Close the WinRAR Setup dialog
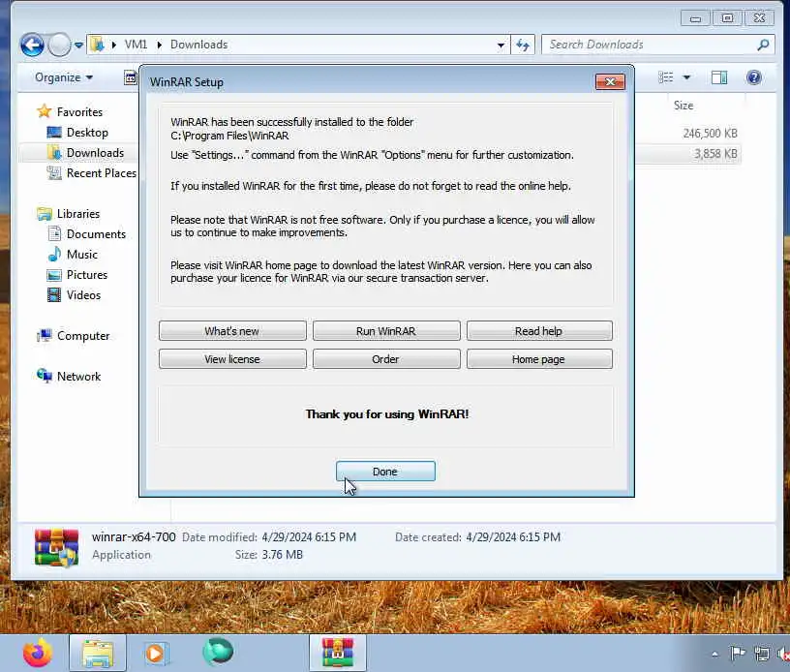The width and height of the screenshot is (790, 672). tap(610, 81)
